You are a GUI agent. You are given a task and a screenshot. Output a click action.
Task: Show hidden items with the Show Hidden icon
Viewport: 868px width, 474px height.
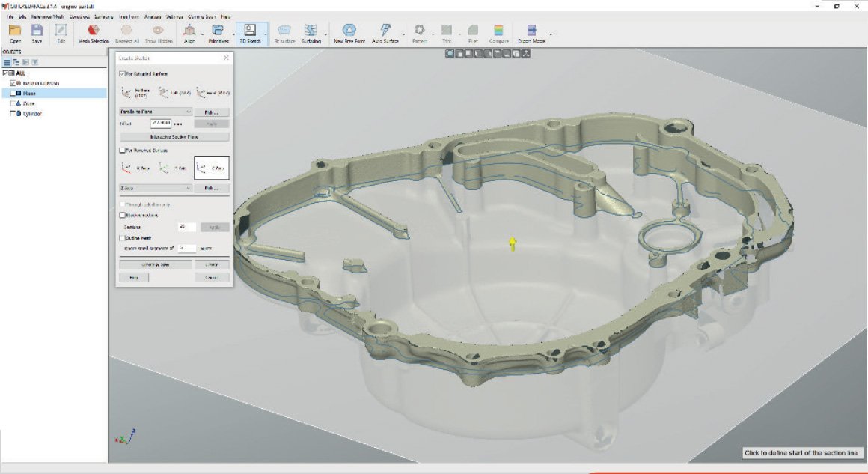(x=159, y=33)
